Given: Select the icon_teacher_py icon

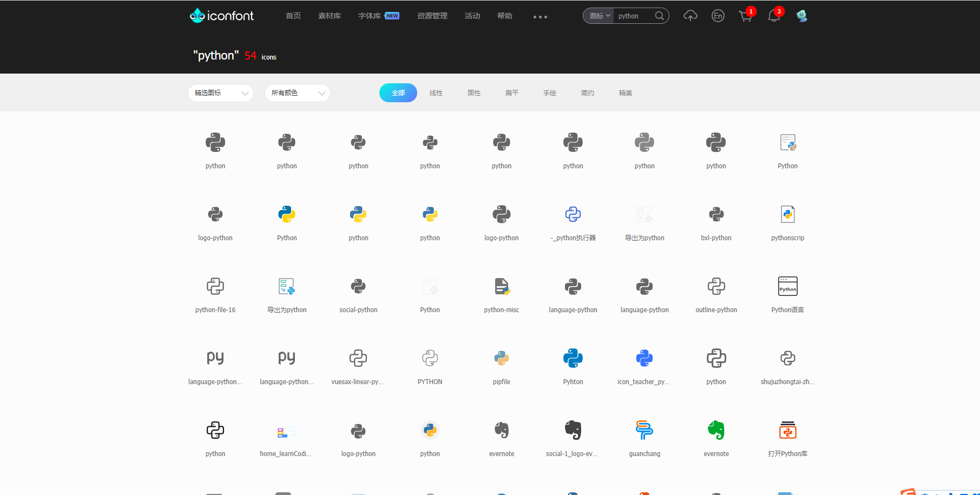Looking at the screenshot, I should [644, 359].
